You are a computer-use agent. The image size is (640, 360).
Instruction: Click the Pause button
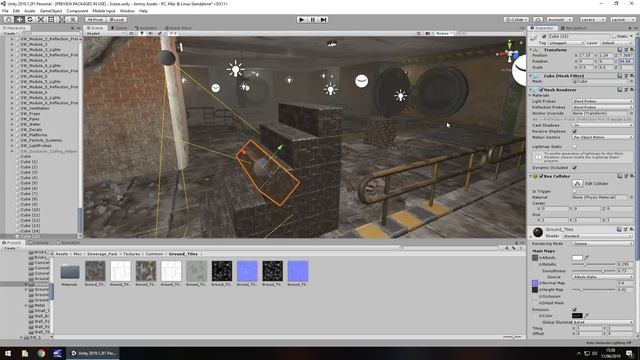(x=313, y=19)
